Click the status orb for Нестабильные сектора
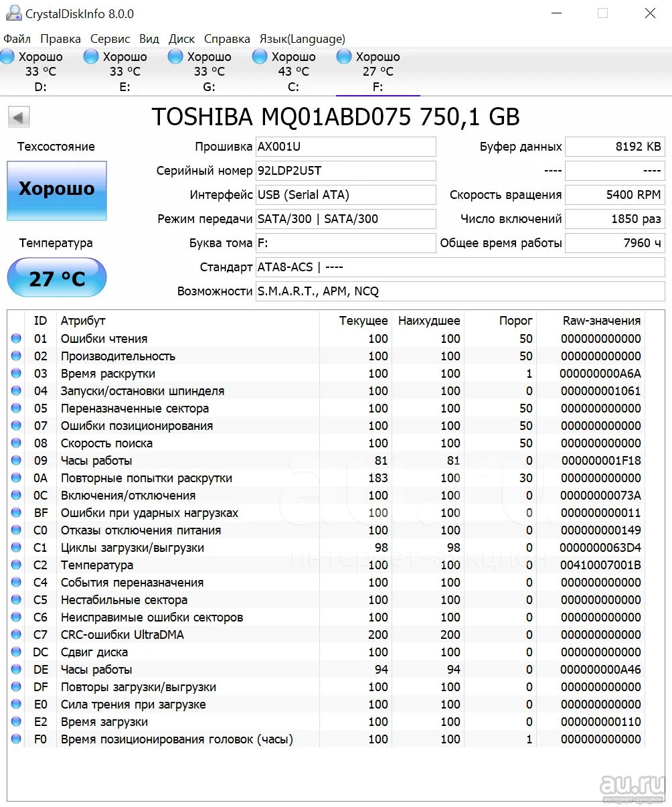The image size is (672, 807). pos(16,600)
